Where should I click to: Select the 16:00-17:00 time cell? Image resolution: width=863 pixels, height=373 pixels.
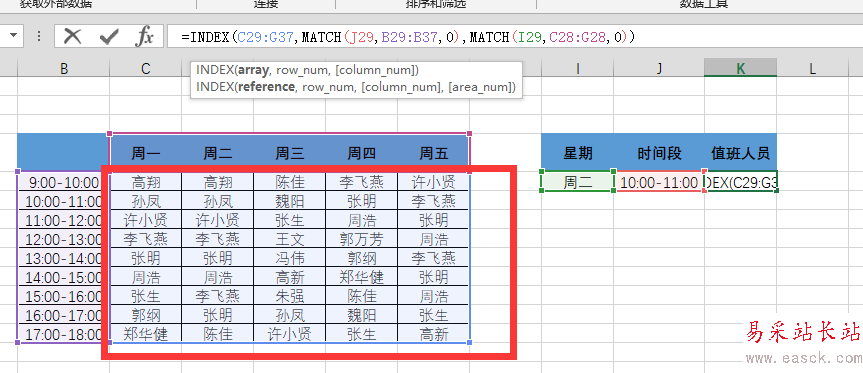click(x=64, y=315)
